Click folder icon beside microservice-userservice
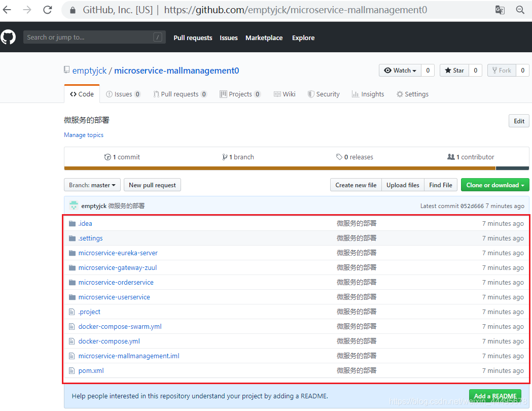532x411 pixels. 72,297
